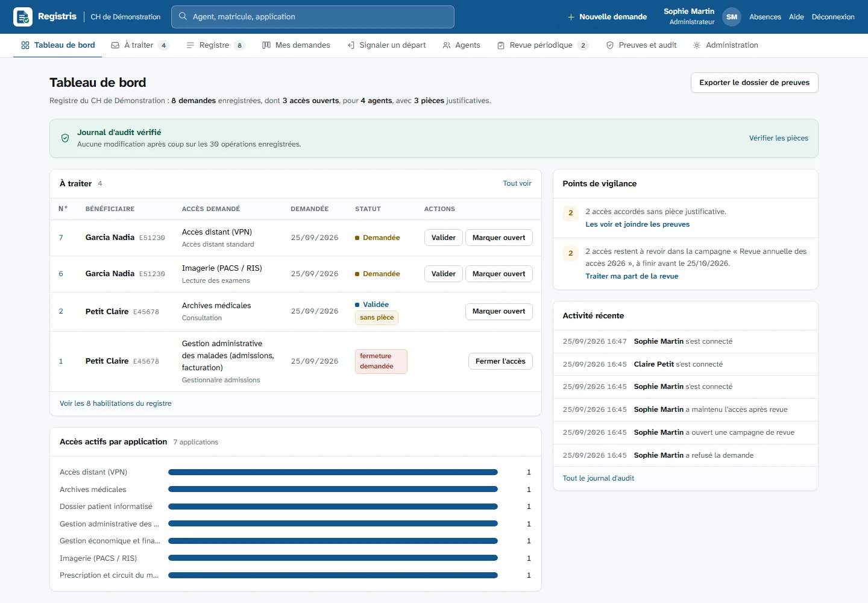Click the search magnifier icon

[183, 17]
